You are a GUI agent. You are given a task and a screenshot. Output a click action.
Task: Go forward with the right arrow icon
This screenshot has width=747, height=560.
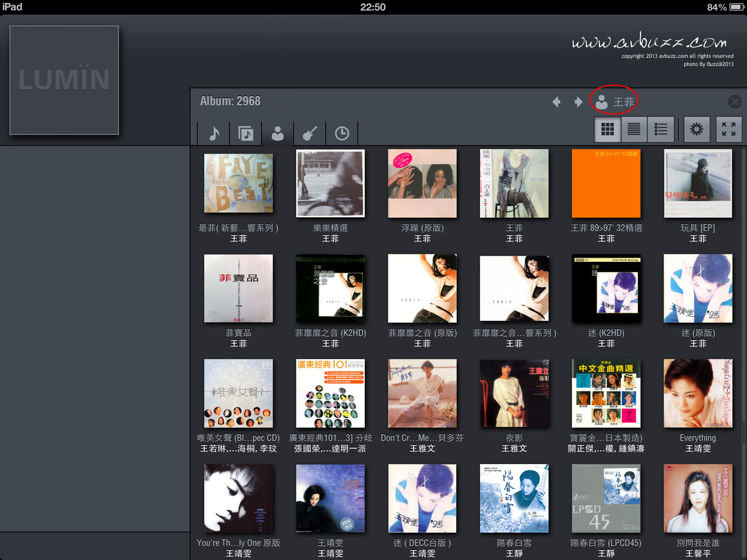578,102
